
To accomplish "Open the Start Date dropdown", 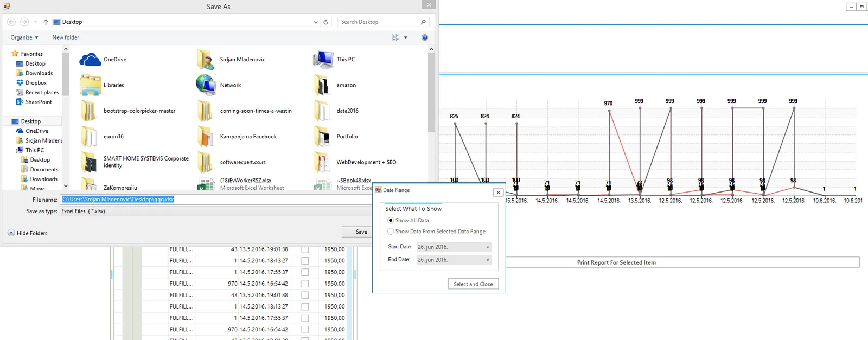I will point(487,247).
